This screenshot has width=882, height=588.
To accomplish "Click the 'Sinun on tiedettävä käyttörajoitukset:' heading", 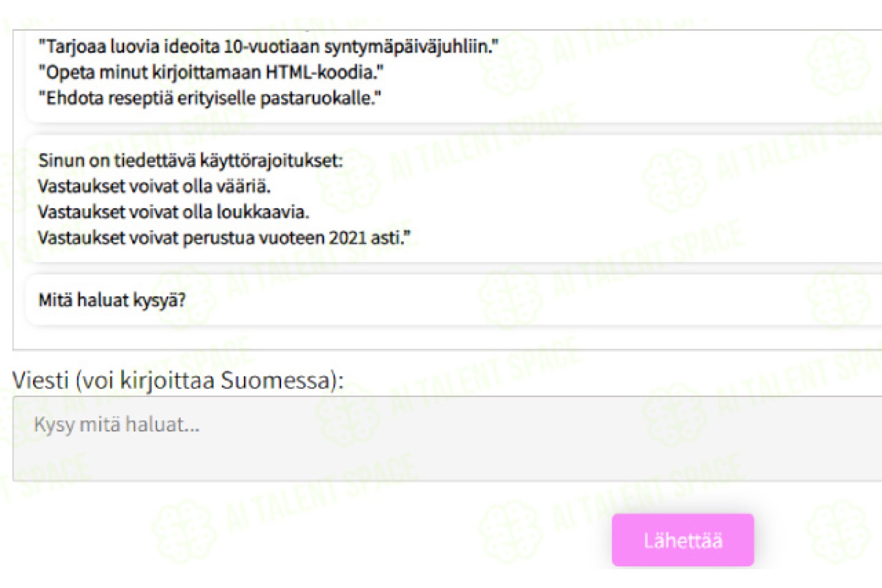I will (191, 160).
